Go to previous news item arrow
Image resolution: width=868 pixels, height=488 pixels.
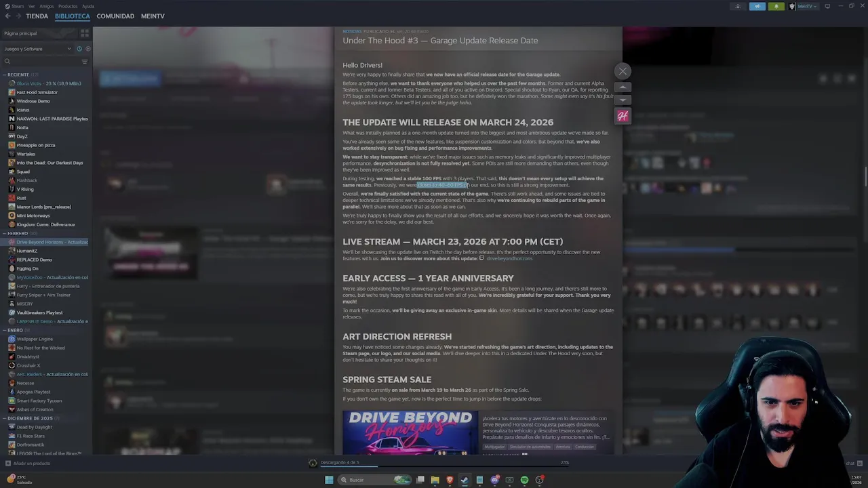pos(623,87)
